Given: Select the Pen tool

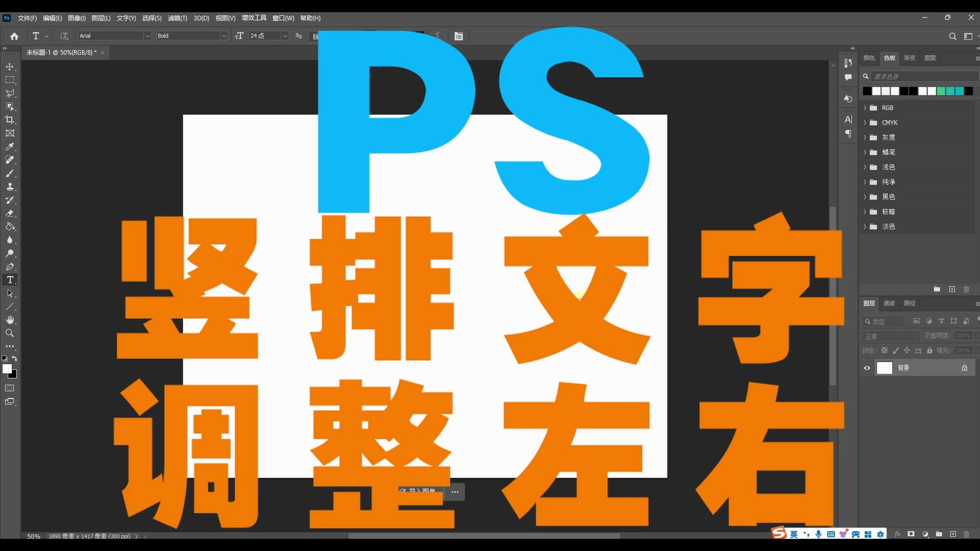Looking at the screenshot, I should pyautogui.click(x=10, y=266).
